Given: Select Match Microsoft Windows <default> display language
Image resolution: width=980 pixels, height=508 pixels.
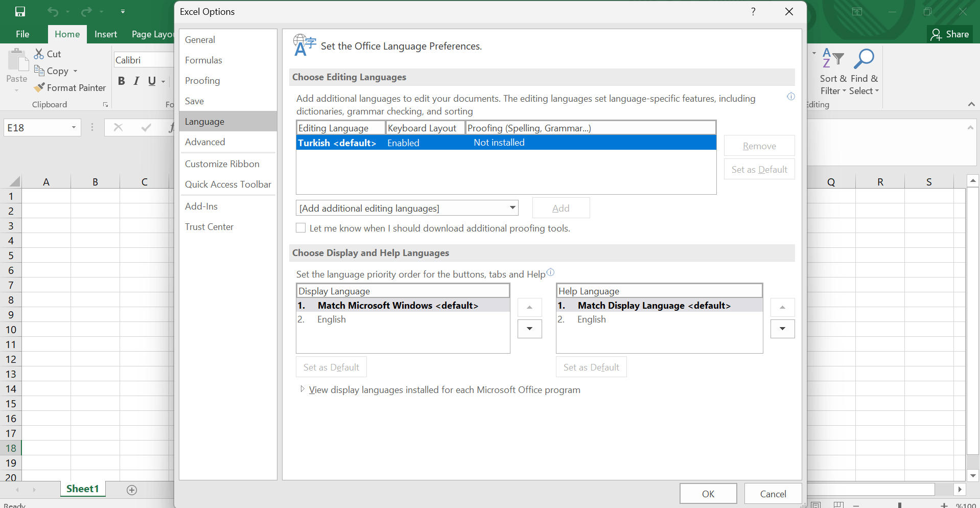Looking at the screenshot, I should [403, 306].
